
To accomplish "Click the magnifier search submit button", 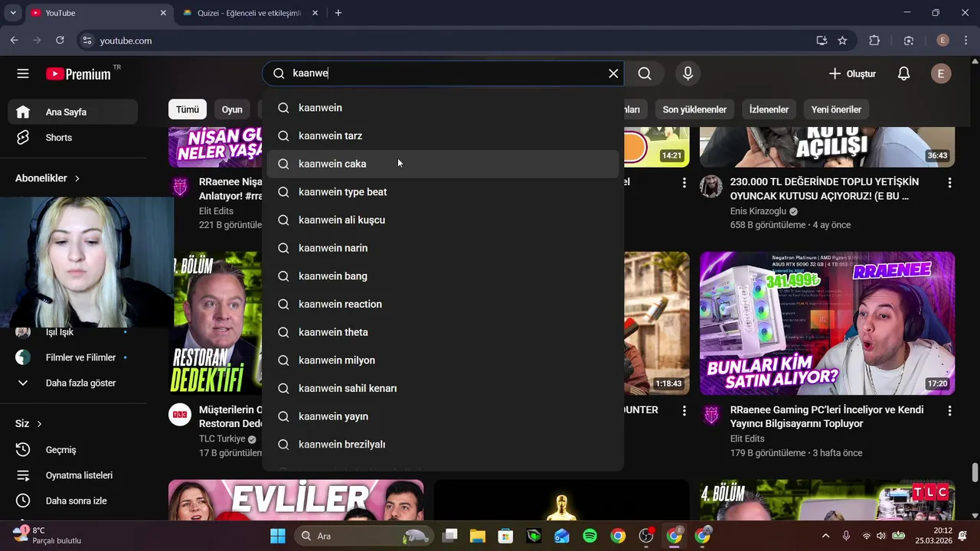I will pos(645,73).
